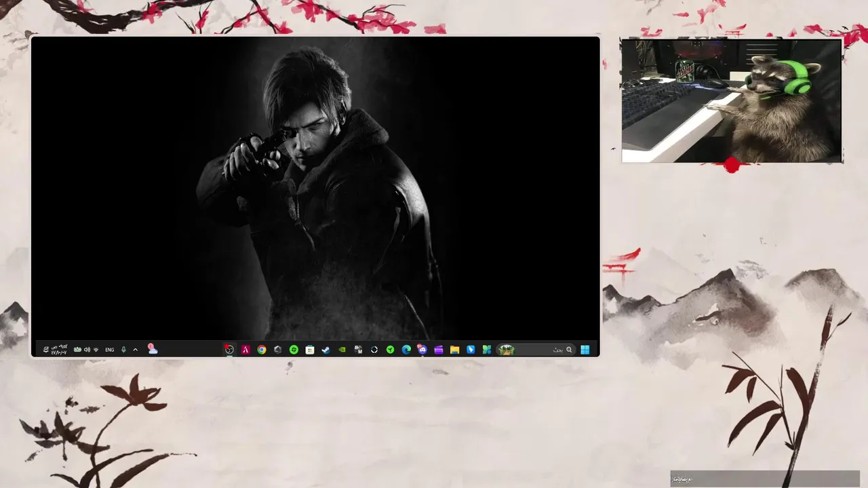Screen dimensions: 868x488
Task: Expand hidden system tray icons chevron
Action: coord(136,350)
